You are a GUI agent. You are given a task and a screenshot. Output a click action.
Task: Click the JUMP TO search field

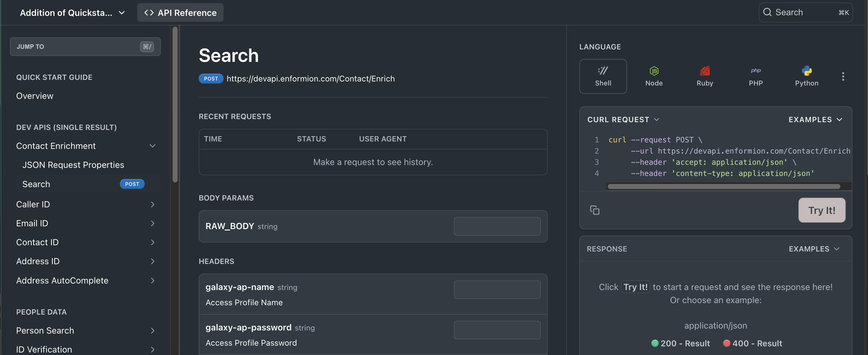85,47
